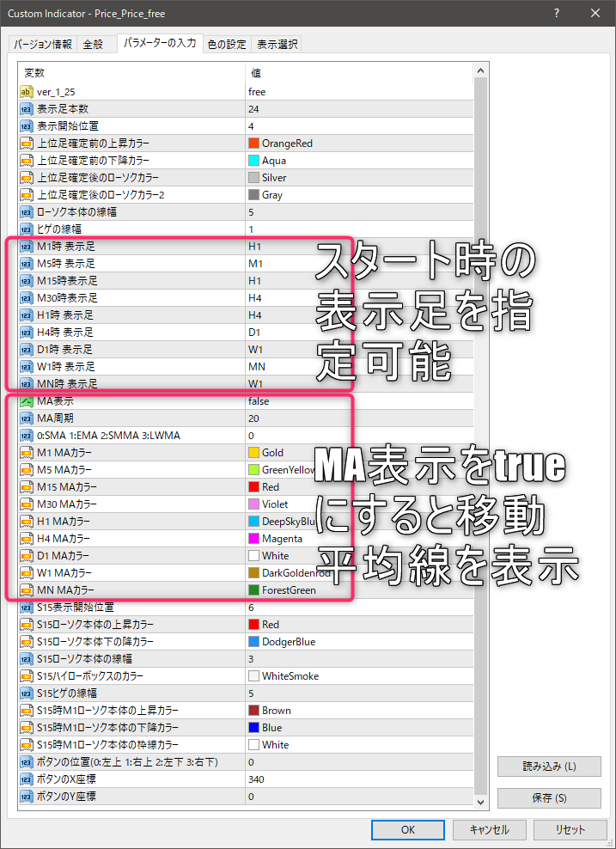Select the ローソク本体の線幅 value field

click(x=361, y=212)
